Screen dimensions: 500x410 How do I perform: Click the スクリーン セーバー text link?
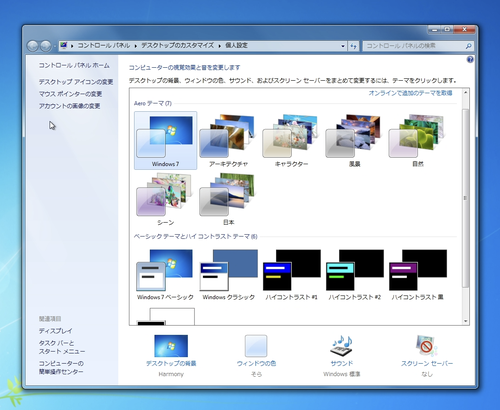tap(427, 364)
